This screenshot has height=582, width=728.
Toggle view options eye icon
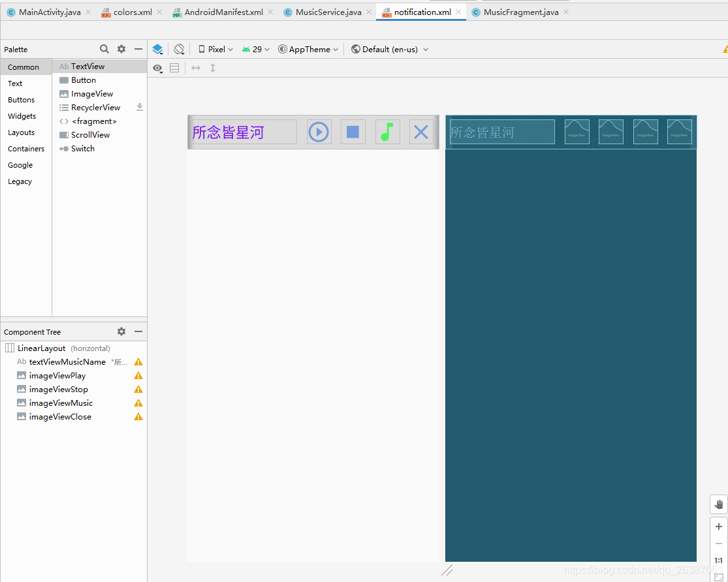pyautogui.click(x=158, y=69)
